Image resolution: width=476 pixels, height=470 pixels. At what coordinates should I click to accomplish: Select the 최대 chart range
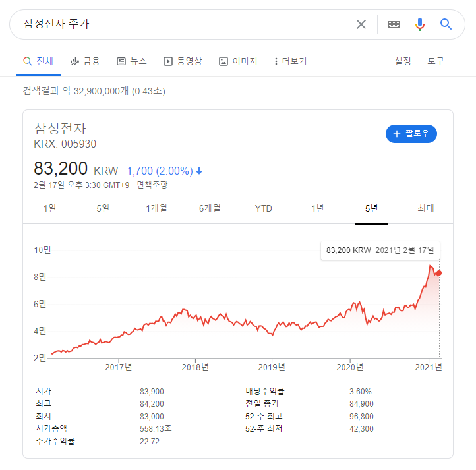tap(426, 208)
